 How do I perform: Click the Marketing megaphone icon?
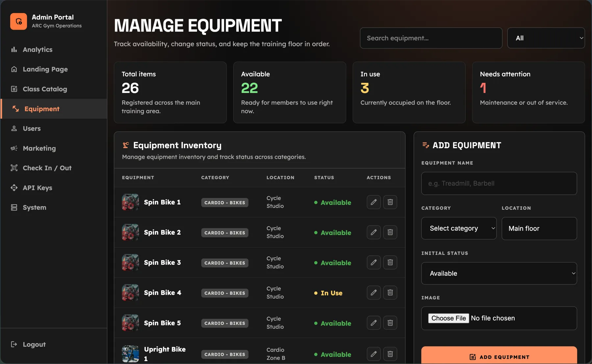[14, 148]
